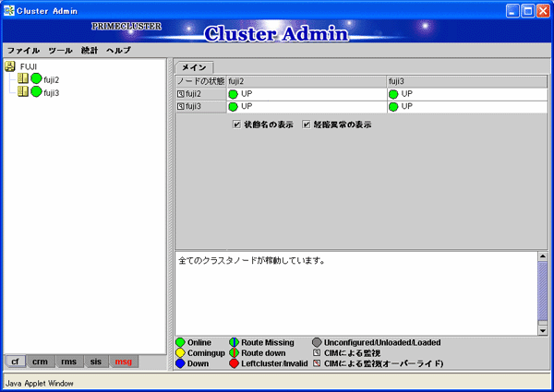554x392 pixels.
Task: Click the green Online legend icon
Action: point(181,342)
